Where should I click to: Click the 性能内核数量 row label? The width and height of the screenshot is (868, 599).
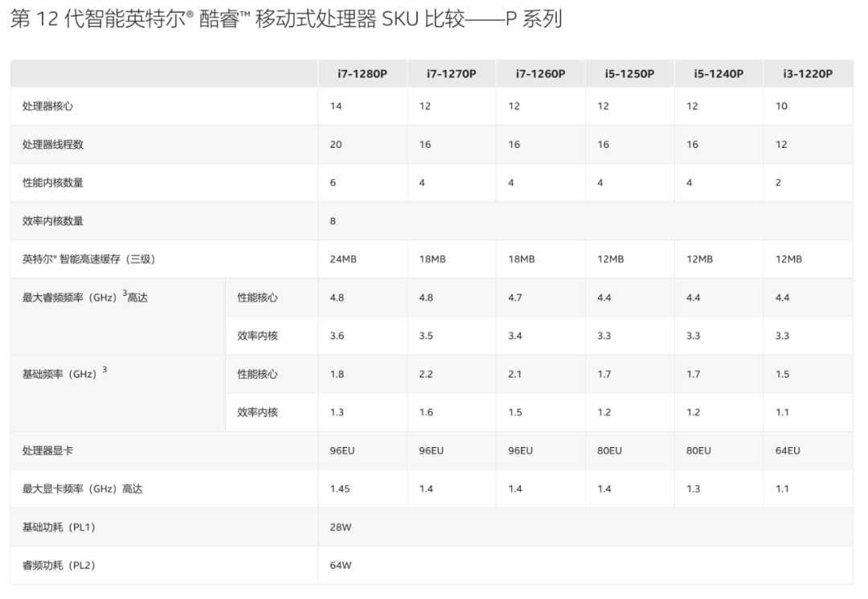point(52,183)
